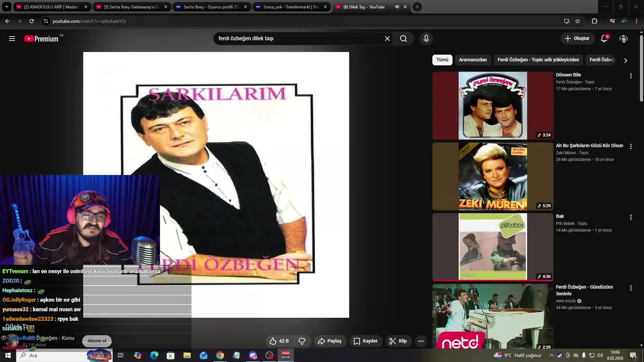The width and height of the screenshot is (644, 362).
Task: Select the Ferdi Özbeğen - Topic adlı yükleyiciden chip
Action: pos(538,60)
